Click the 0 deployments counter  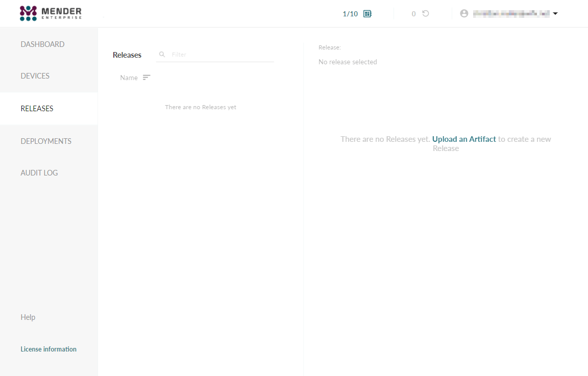413,14
